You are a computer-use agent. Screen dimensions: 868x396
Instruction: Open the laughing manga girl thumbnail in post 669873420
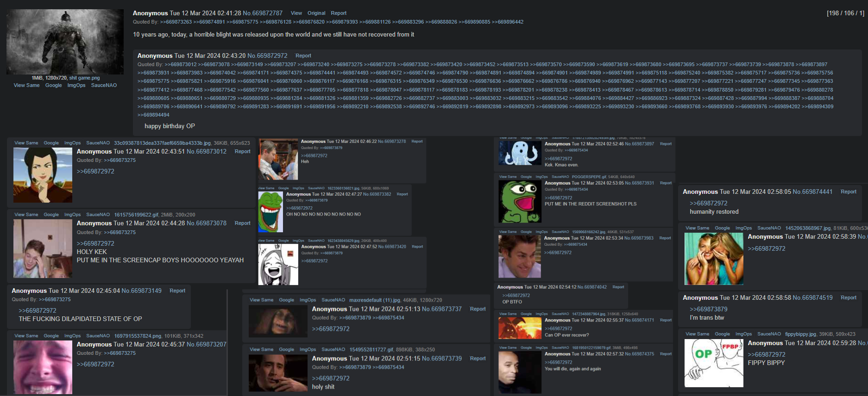(x=278, y=264)
